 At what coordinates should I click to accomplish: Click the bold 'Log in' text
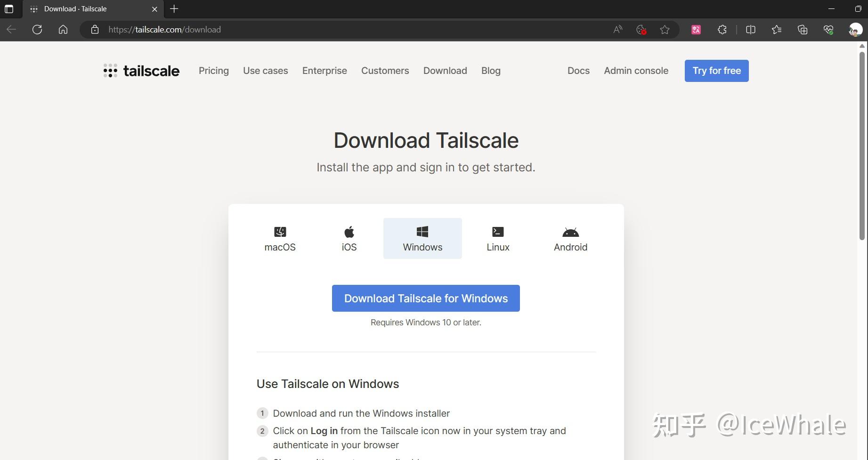click(x=324, y=431)
